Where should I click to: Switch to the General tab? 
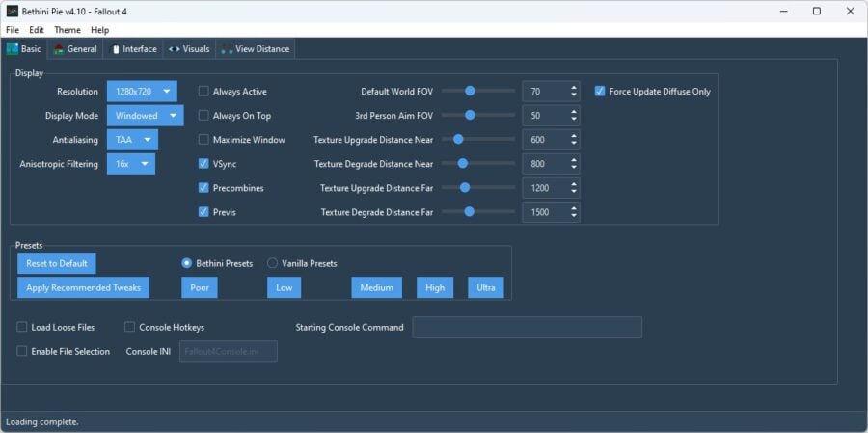pos(76,49)
